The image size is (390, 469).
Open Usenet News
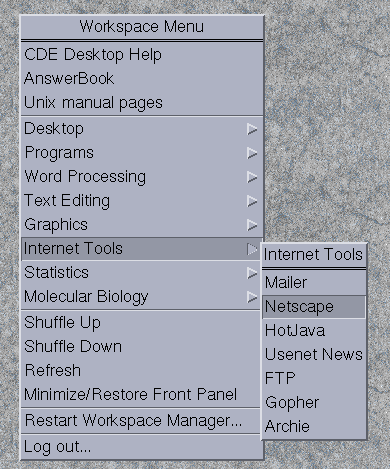(x=314, y=354)
